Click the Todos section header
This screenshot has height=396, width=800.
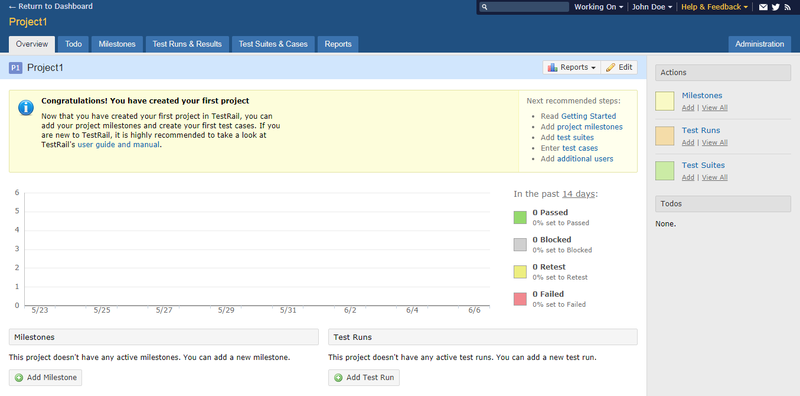click(x=723, y=204)
